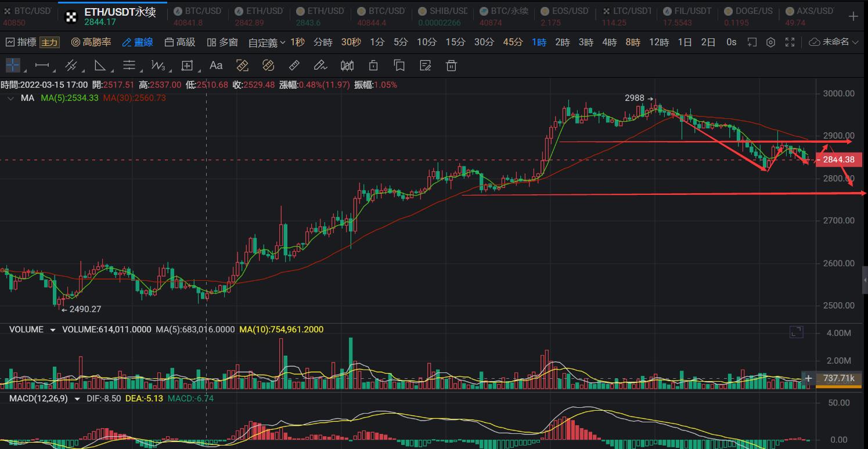Image resolution: width=868 pixels, height=449 pixels.
Task: Click the yellow MA(10) volume label
Action: [x=282, y=329]
